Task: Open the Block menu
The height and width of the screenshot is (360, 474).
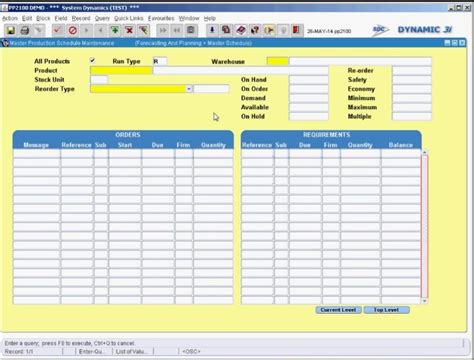Action: coord(43,18)
